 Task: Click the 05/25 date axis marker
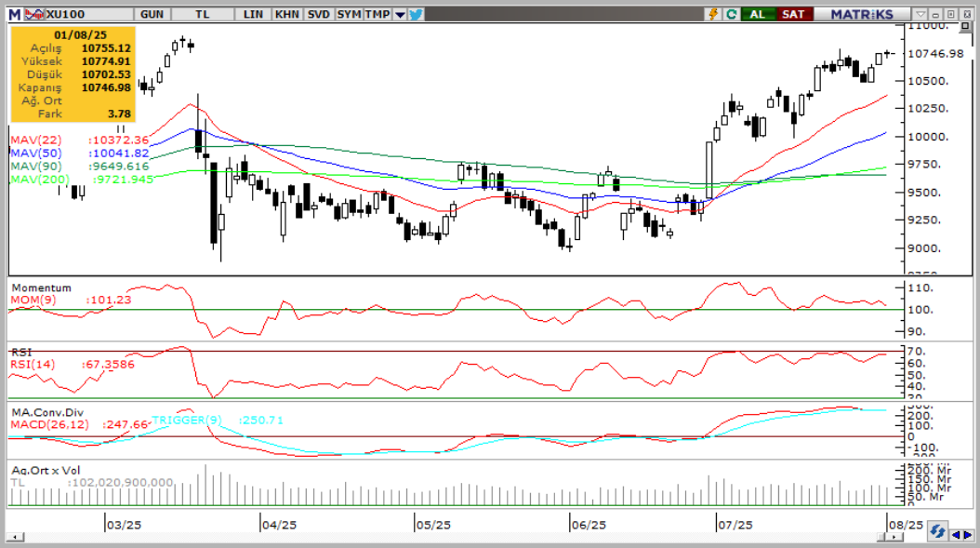433,525
